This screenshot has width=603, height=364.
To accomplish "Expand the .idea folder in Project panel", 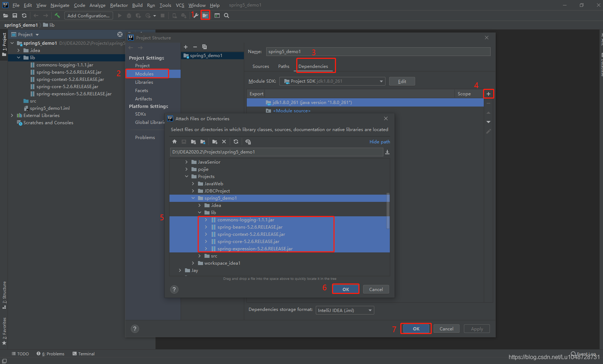I will tap(18, 51).
